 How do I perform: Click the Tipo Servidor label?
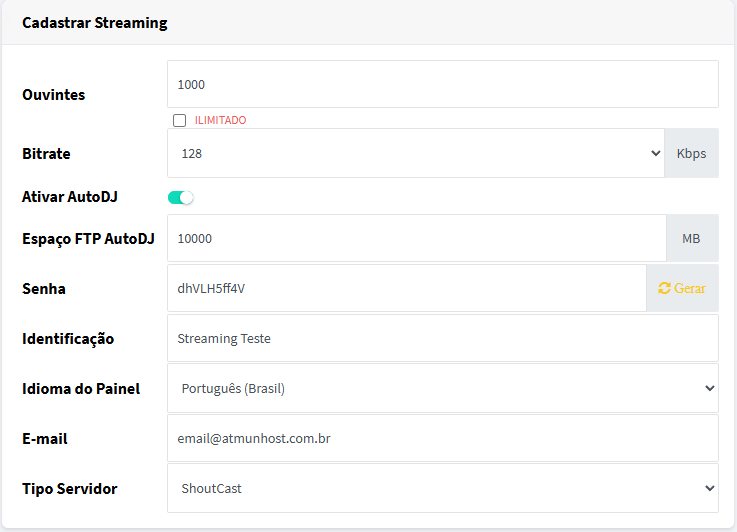point(70,489)
